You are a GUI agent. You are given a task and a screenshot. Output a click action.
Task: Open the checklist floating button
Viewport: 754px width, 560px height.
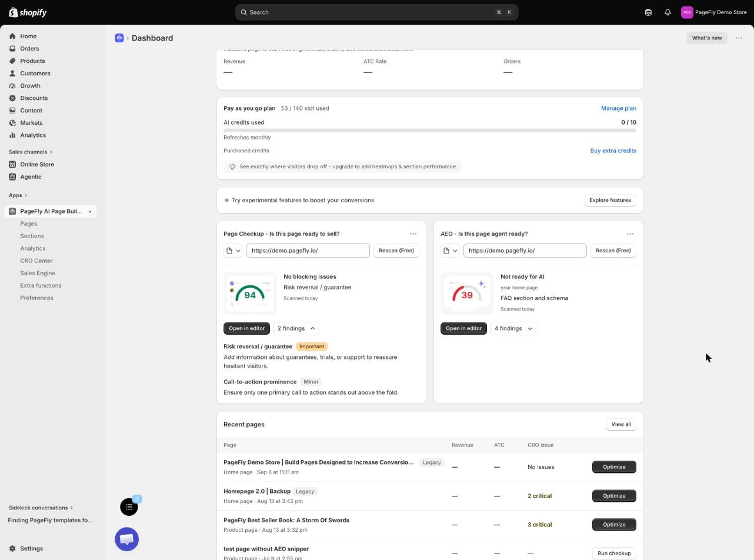point(129,507)
